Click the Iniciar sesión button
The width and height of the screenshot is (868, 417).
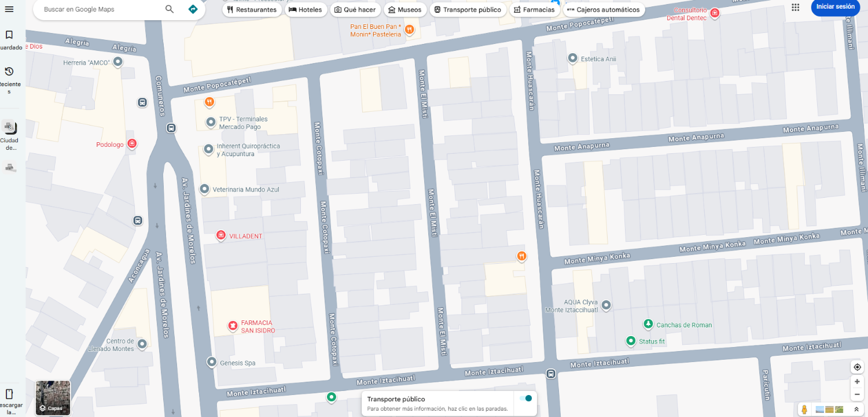coord(835,7)
